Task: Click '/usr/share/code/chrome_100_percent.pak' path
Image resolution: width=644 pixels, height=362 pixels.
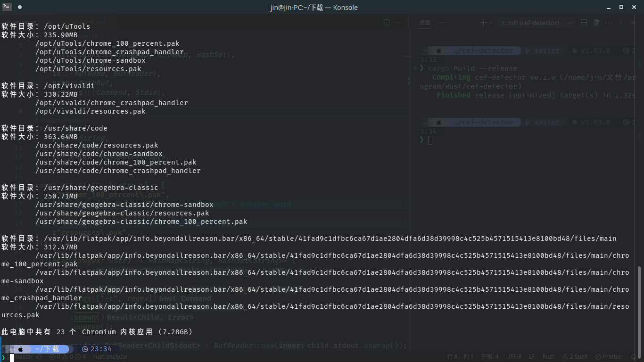Action: [116, 162]
